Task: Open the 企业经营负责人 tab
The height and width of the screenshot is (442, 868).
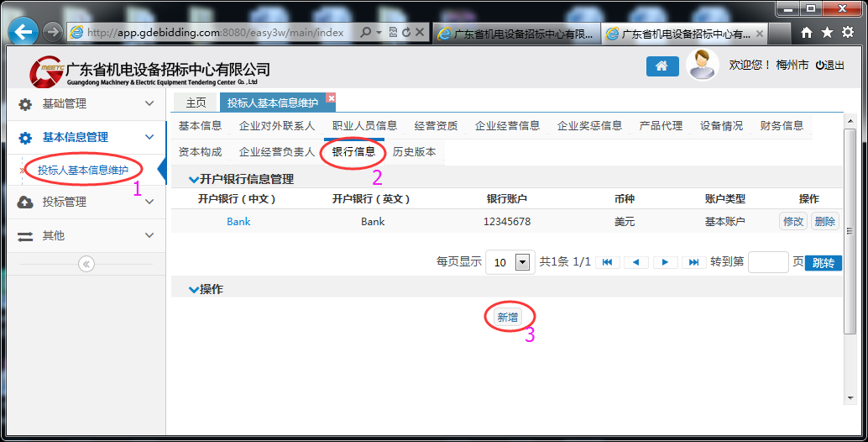Action: click(277, 152)
